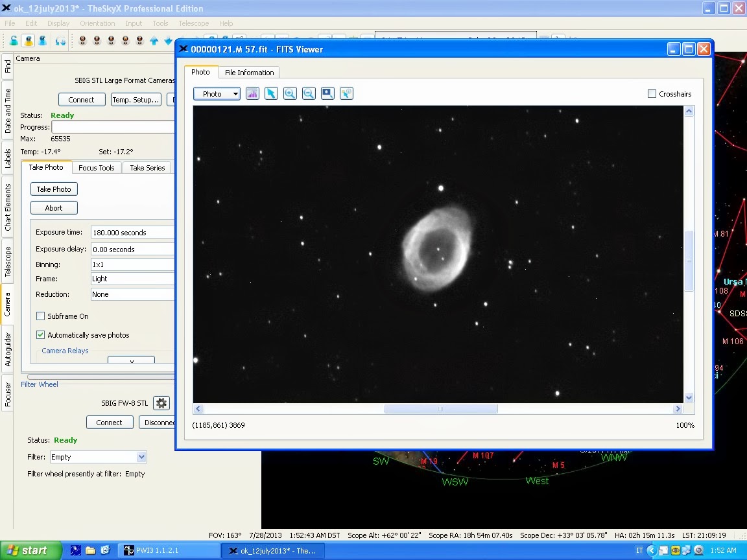Viewport: 747px width, 560px height.
Task: Open the Photo display mode dropdown
Action: [x=217, y=94]
